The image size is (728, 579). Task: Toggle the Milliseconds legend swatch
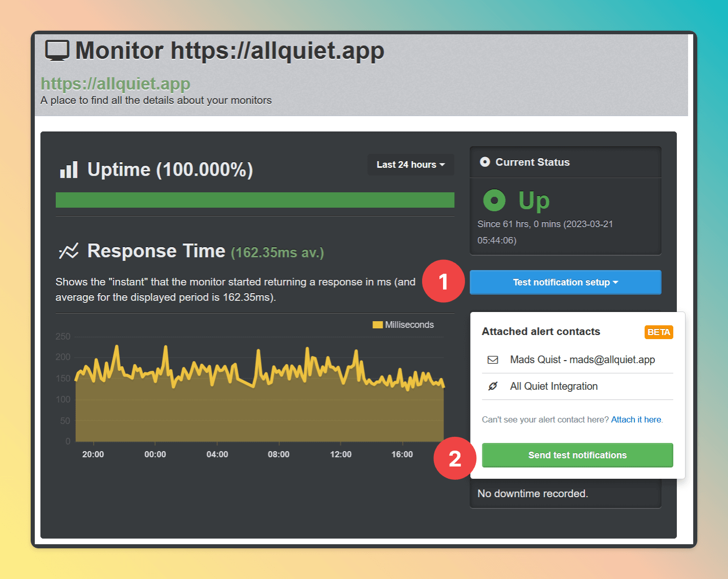[378, 325]
